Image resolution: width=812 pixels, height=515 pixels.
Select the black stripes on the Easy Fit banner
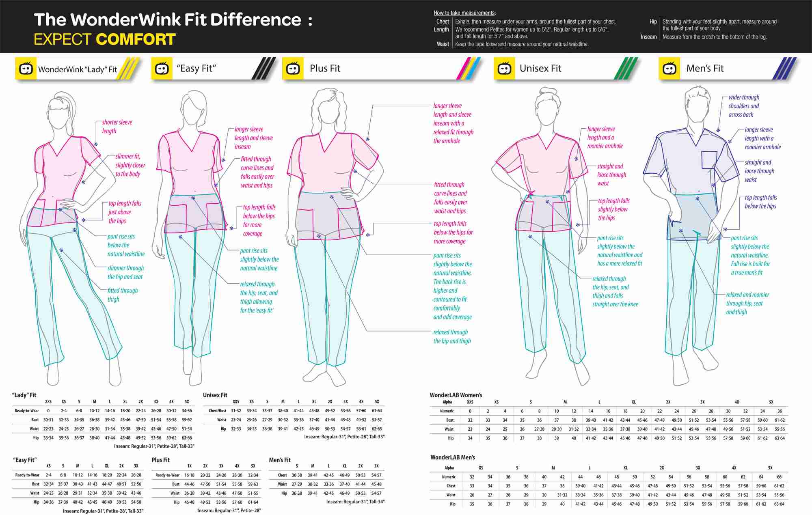264,68
